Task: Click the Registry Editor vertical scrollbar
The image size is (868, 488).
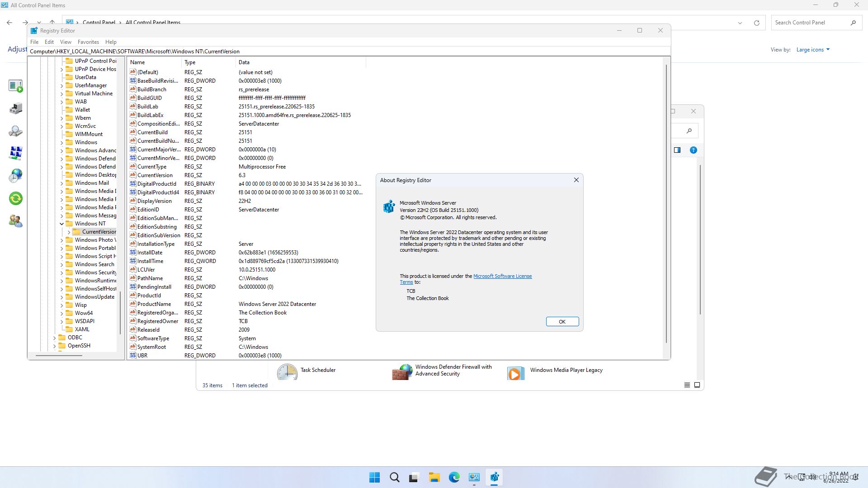Action: [x=666, y=203]
